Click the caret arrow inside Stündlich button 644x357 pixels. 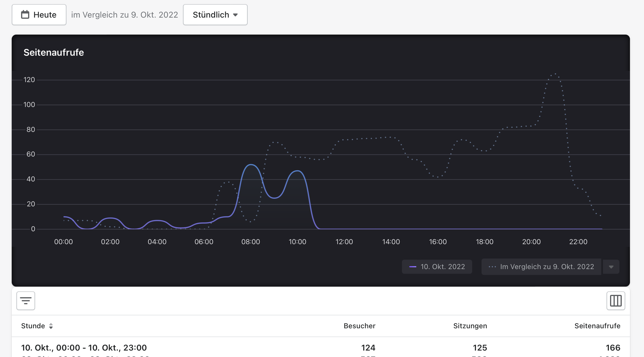point(235,15)
